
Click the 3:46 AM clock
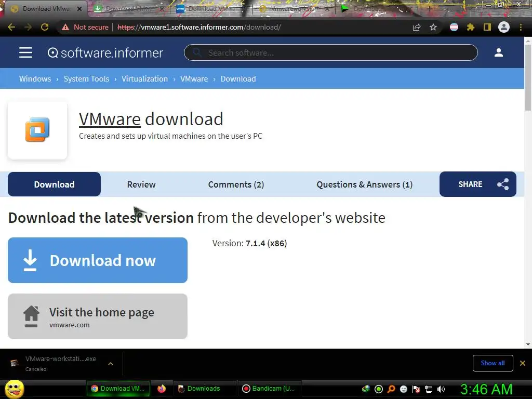coord(486,389)
